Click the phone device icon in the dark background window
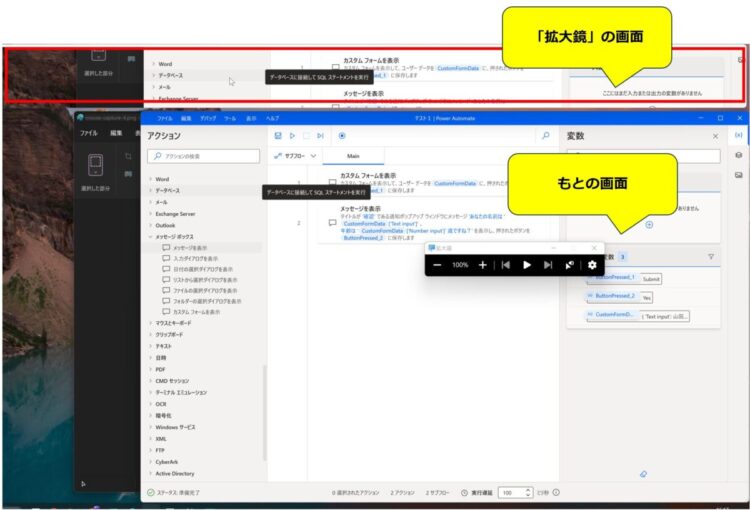The height and width of the screenshot is (510, 750). (x=96, y=165)
